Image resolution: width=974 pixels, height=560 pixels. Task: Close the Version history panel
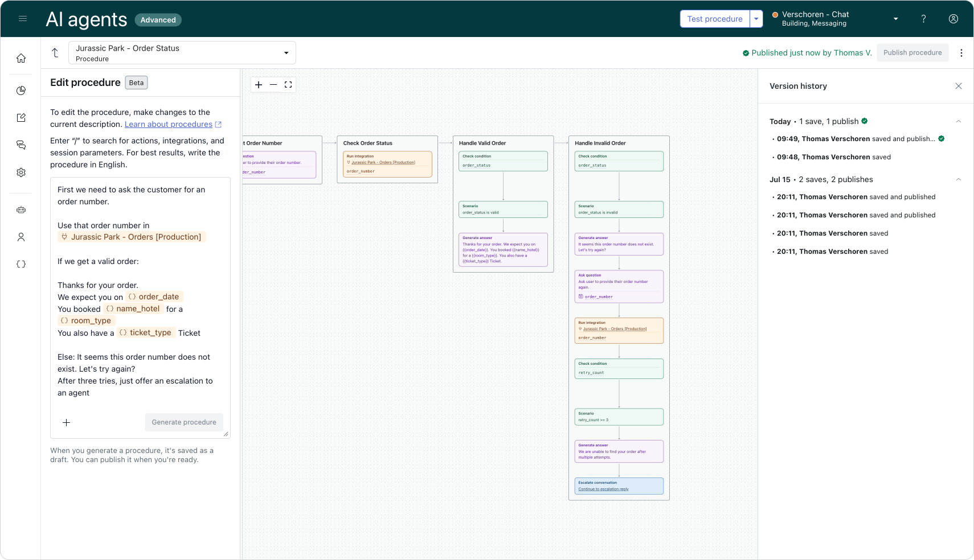pyautogui.click(x=959, y=86)
